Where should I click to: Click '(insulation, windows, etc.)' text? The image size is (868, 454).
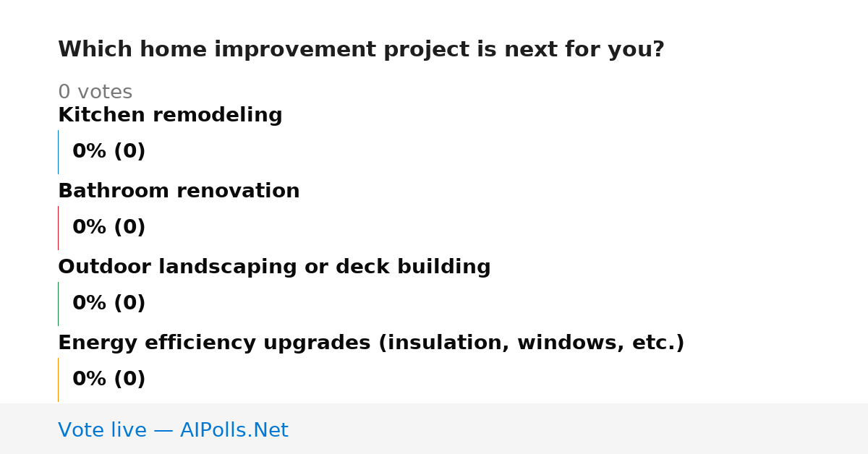532,343
